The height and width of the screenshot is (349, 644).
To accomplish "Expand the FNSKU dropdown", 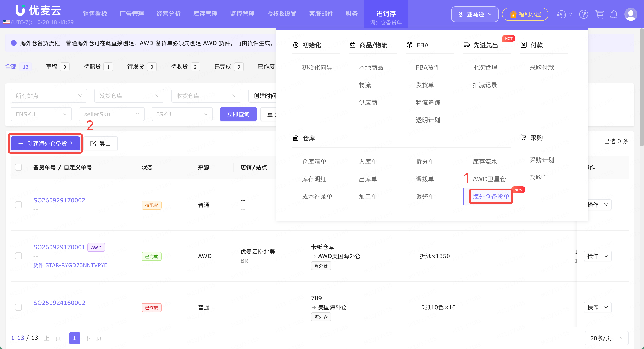I will pos(41,114).
